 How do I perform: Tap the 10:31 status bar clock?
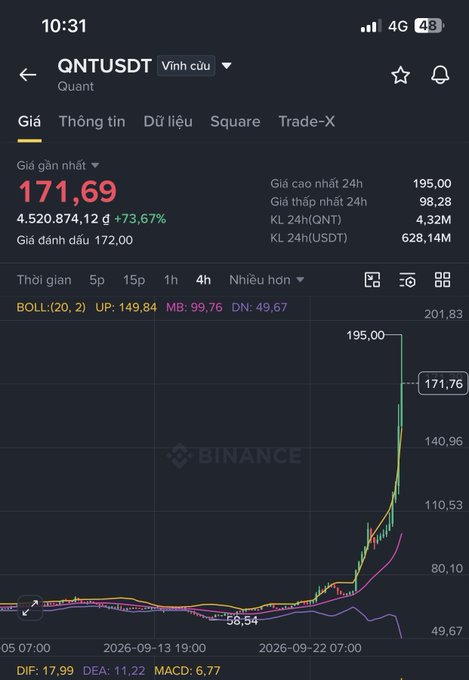point(64,26)
